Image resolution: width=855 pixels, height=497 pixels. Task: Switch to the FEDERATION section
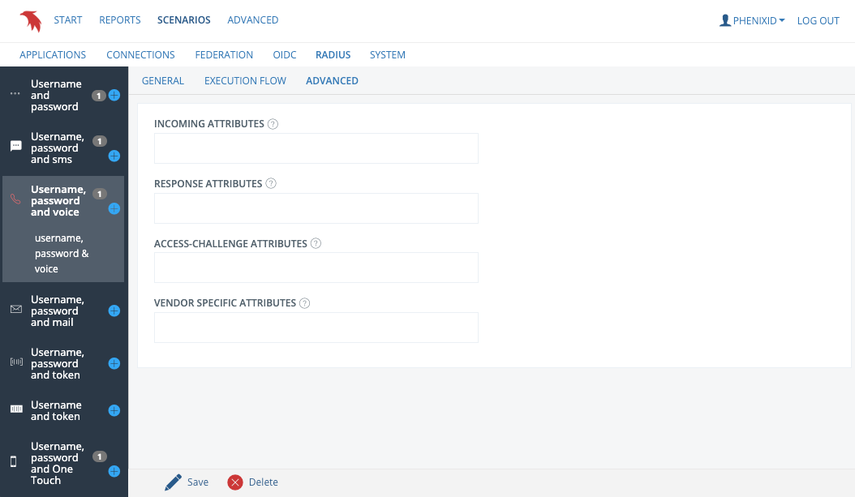(224, 55)
